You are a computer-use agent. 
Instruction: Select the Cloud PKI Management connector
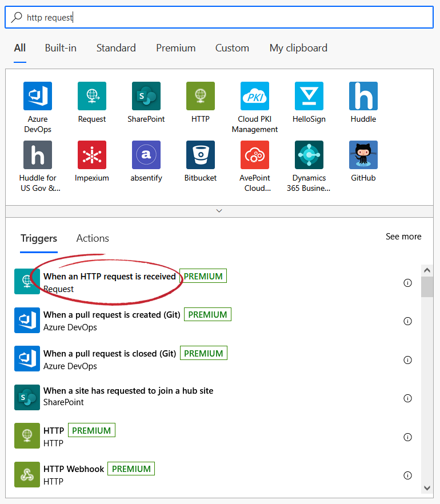click(x=255, y=96)
